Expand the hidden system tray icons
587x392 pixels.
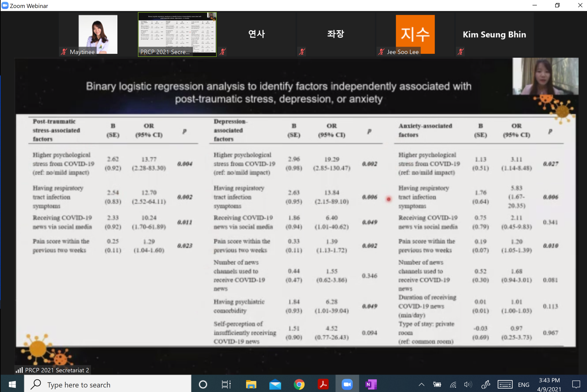(421, 384)
